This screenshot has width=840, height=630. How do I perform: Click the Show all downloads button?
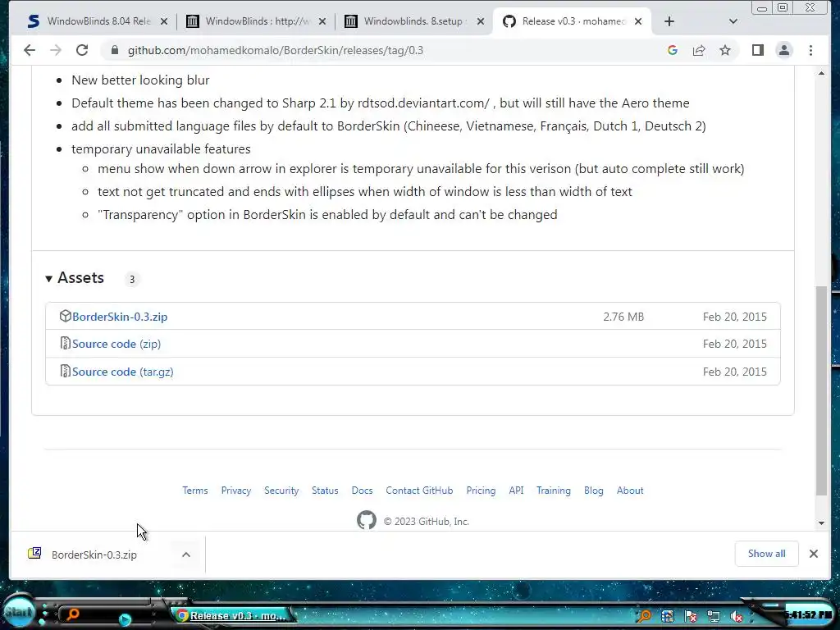[766, 554]
